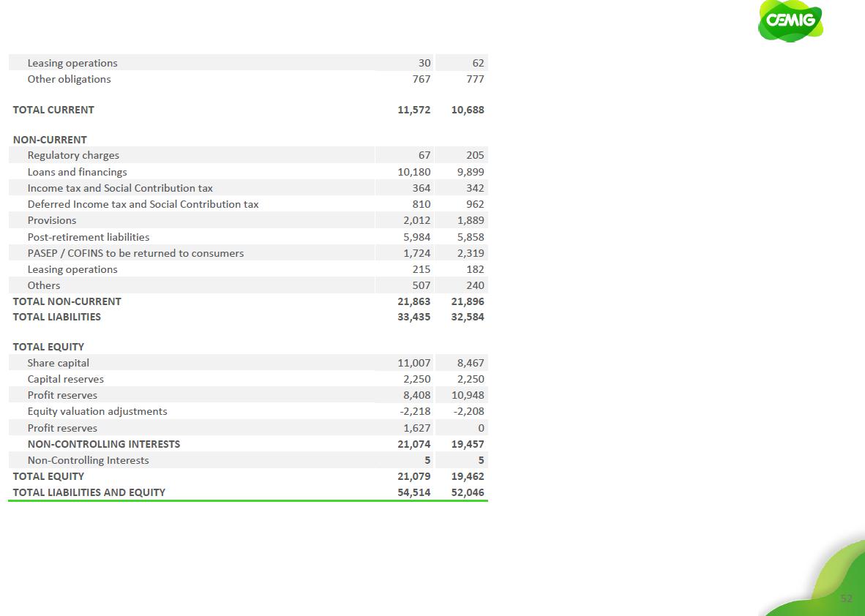Select the Other obligations row label
This screenshot has width=865, height=616.
pos(70,79)
